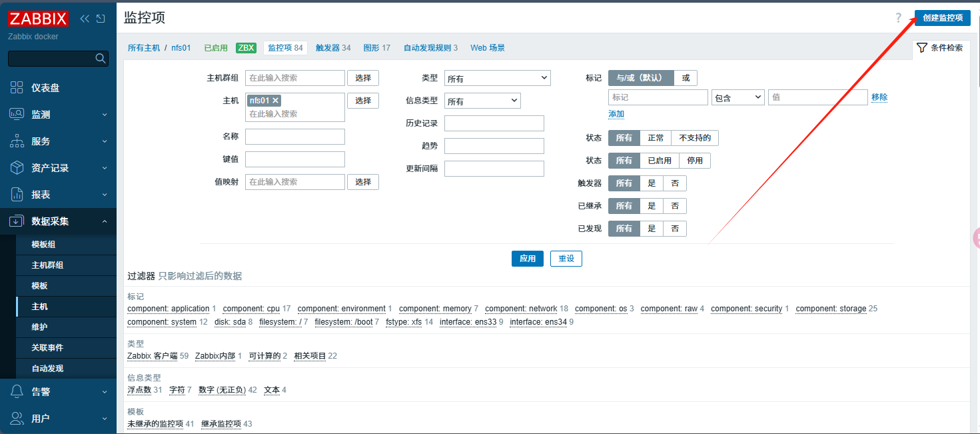Set 状态 to 不支持的
Viewport: 980px width, 434px height.
[695, 138]
